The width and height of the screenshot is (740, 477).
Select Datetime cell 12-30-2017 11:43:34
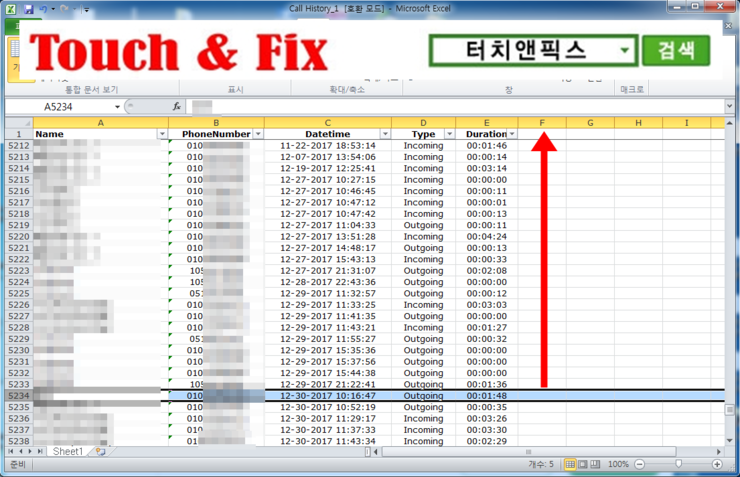click(x=328, y=441)
